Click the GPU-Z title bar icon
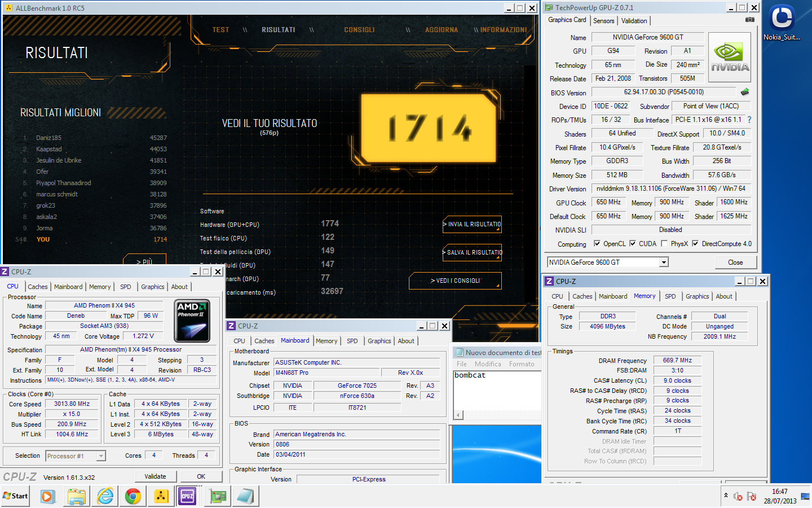 coord(549,8)
